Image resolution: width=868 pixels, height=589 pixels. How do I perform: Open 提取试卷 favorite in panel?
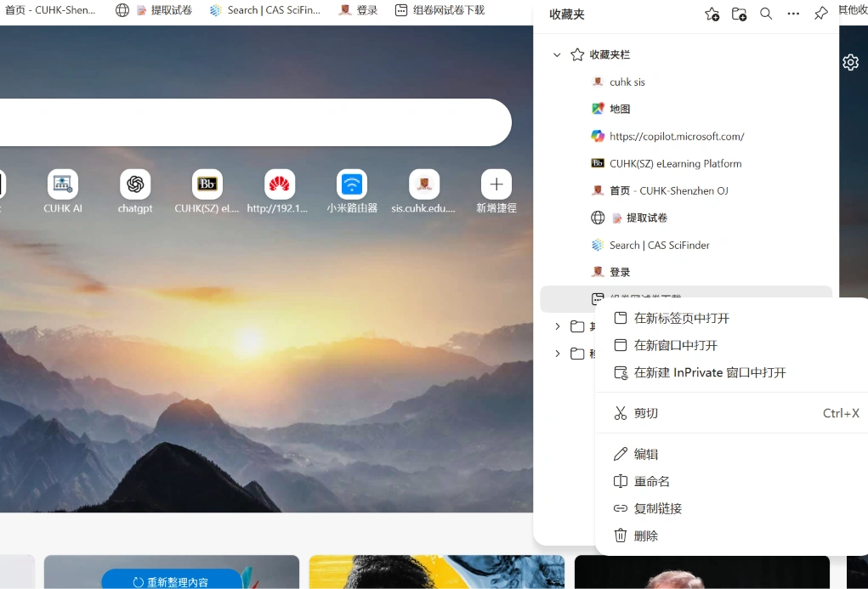[686, 218]
